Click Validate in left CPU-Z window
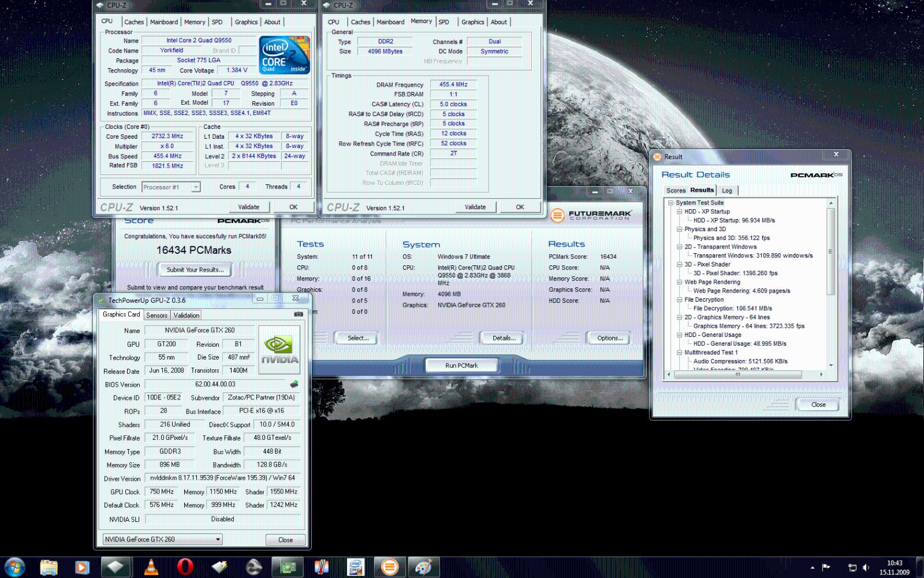Screen dimensions: 924x578 249,207
